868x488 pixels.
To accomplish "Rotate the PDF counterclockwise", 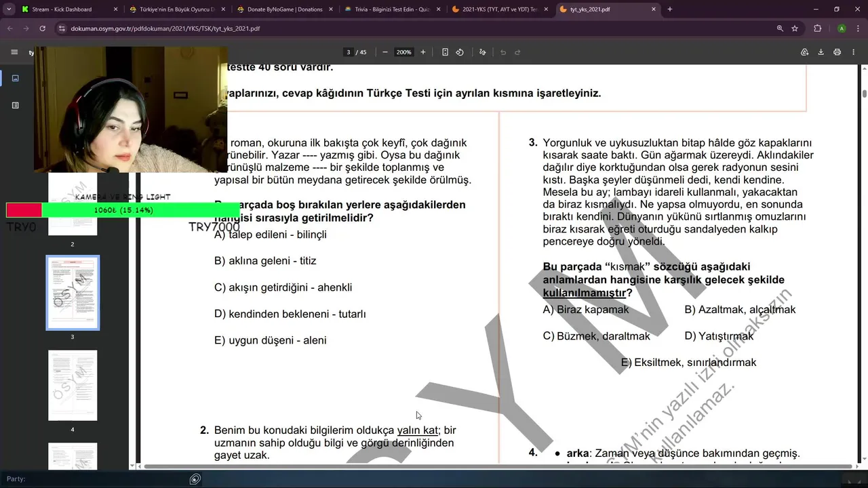I will click(460, 52).
